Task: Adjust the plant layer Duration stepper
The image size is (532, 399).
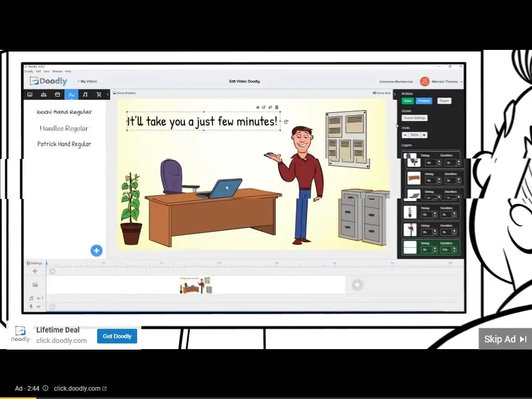Action: (454, 215)
